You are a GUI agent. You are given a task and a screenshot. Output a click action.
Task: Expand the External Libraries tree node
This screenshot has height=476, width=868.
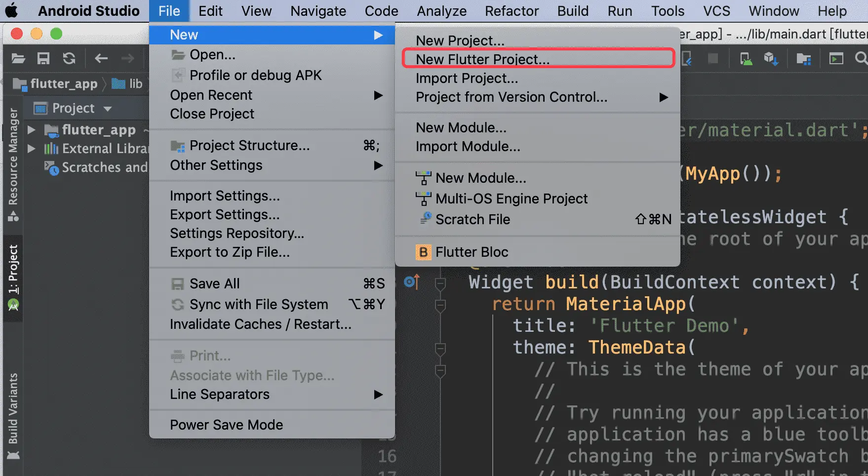click(32, 149)
